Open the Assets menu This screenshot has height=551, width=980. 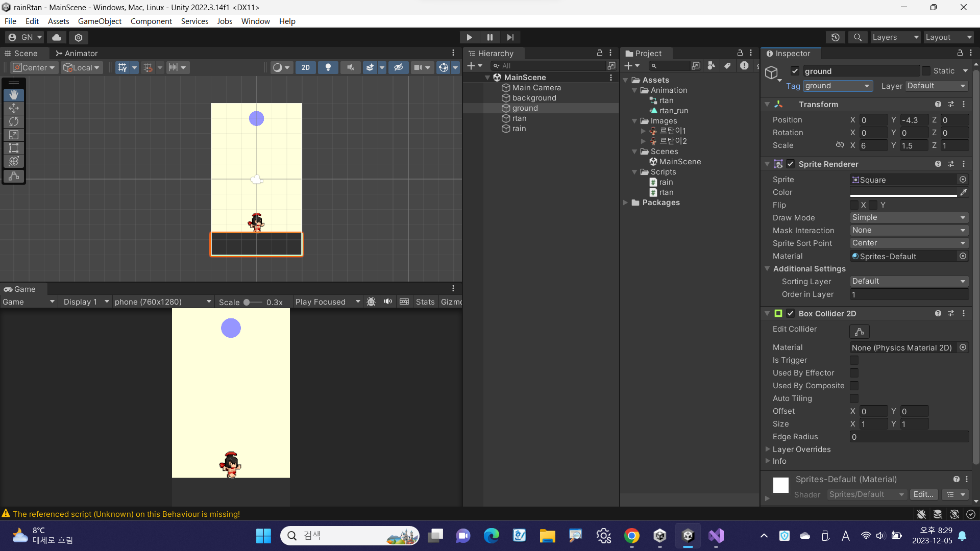58,21
